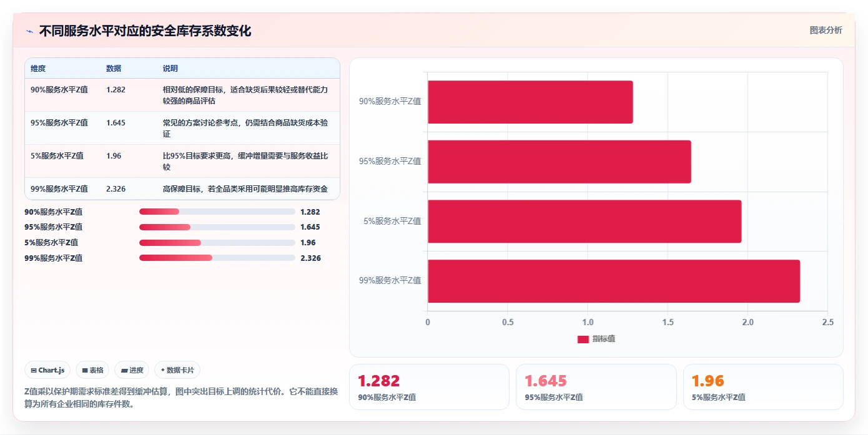Click the 90%服务水平Z值 table row cell
Image resolution: width=868 pixels, height=435 pixels.
pos(59,90)
